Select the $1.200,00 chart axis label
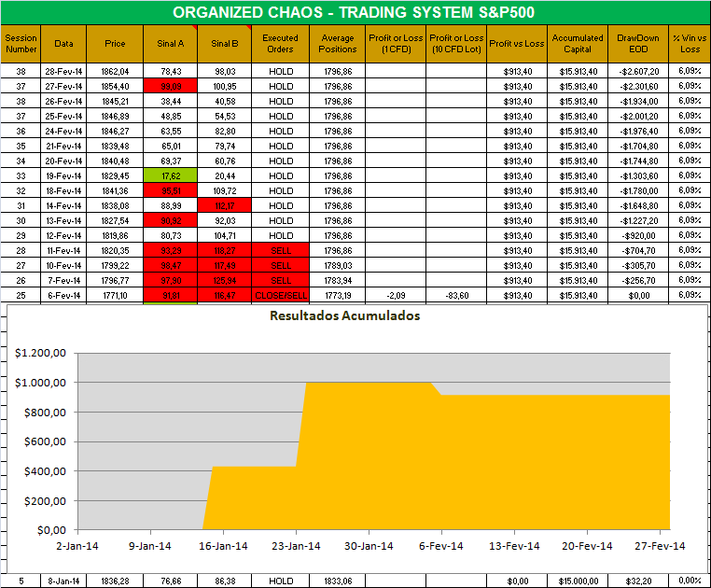Image resolution: width=711 pixels, height=588 pixels. click(x=40, y=353)
